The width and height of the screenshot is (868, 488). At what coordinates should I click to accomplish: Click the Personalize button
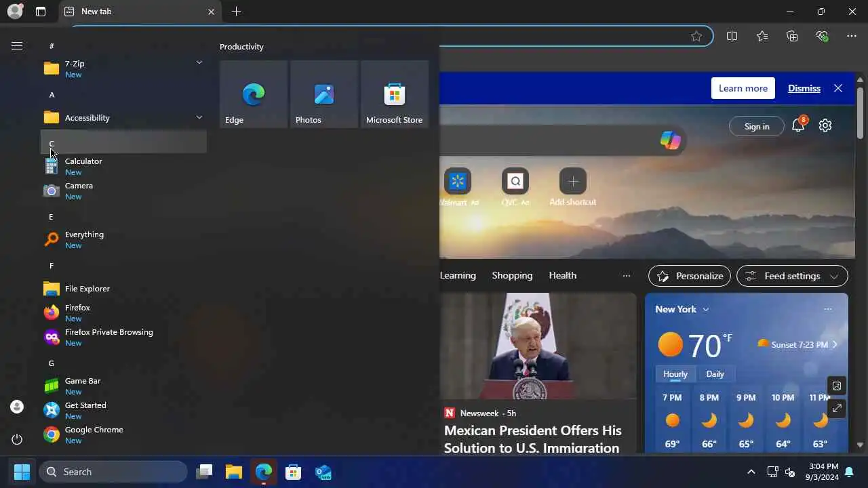click(690, 276)
